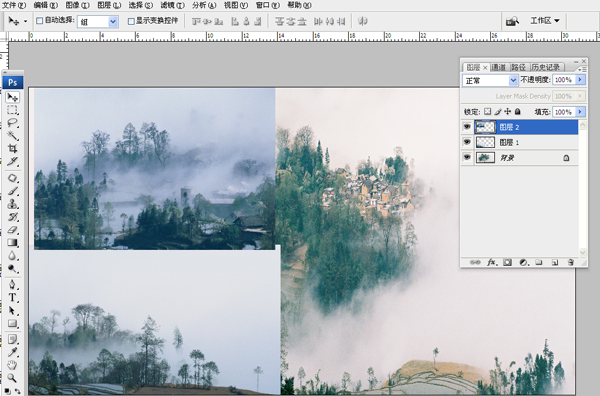Click the opacity value field

click(564, 80)
